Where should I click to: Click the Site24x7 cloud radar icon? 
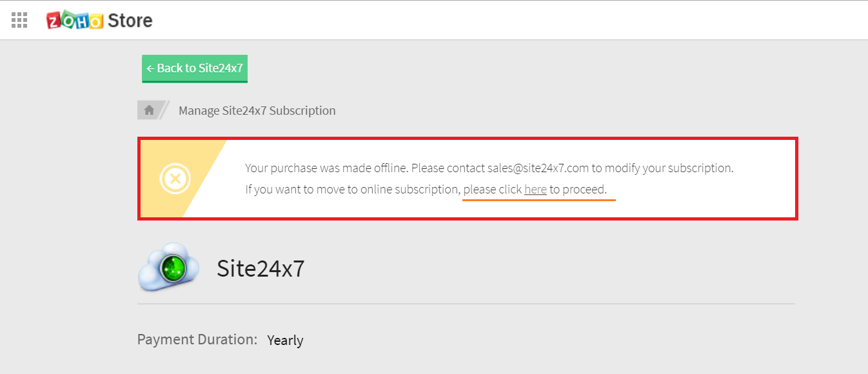(164, 267)
